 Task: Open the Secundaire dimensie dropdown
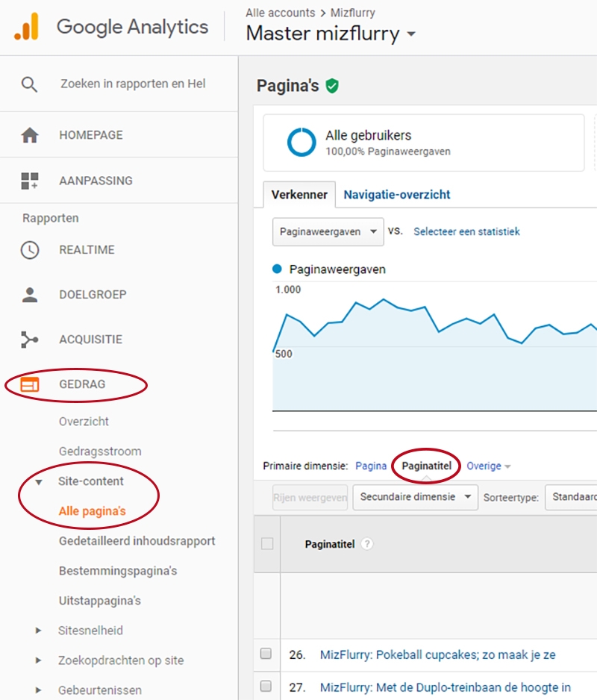click(415, 497)
